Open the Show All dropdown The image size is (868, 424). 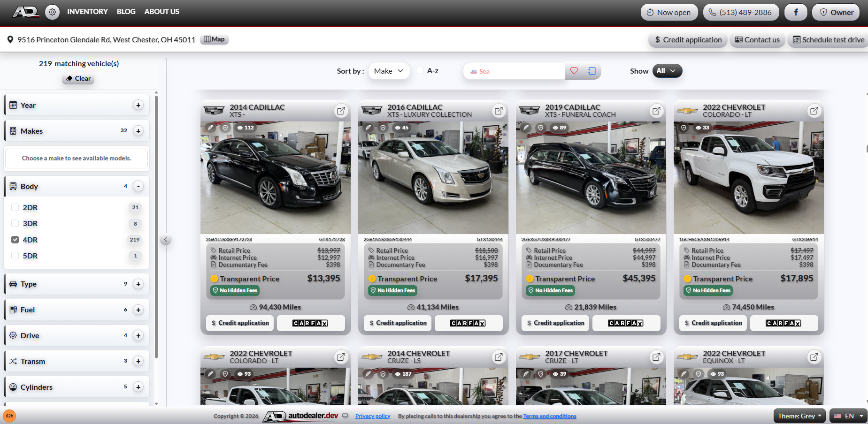pyautogui.click(x=667, y=71)
